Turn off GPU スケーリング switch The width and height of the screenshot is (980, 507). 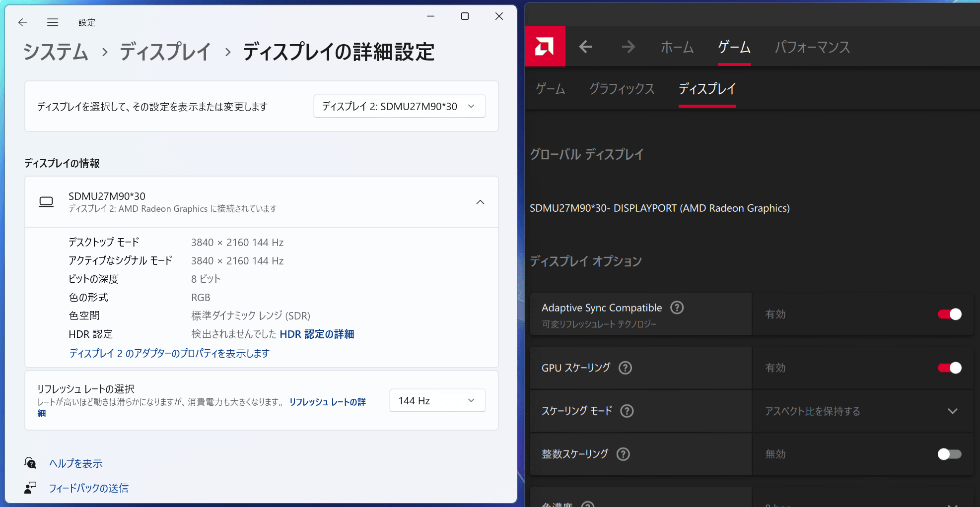click(949, 368)
